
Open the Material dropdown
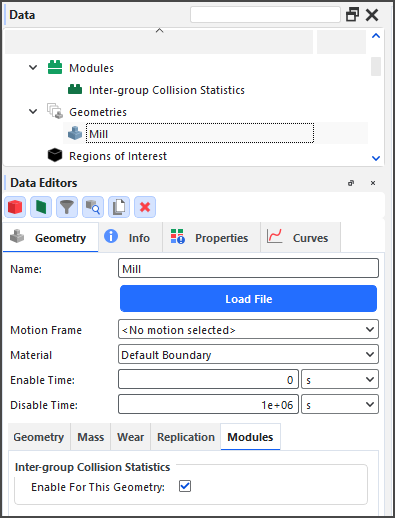(x=248, y=354)
